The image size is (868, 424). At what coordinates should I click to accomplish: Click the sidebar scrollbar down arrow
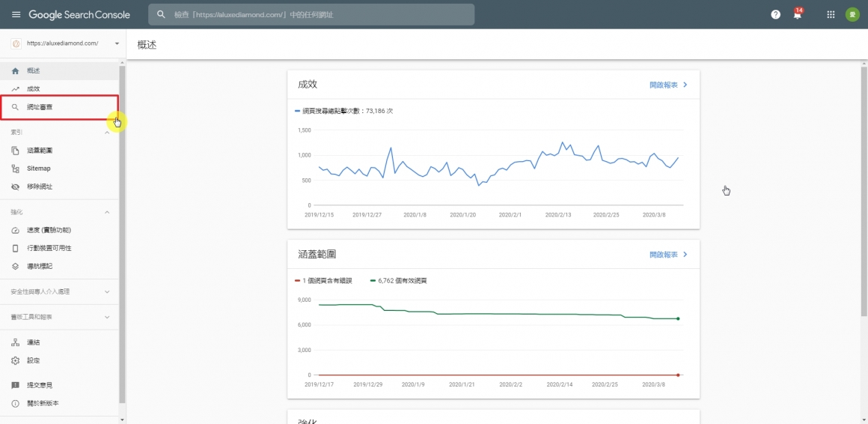(x=122, y=420)
